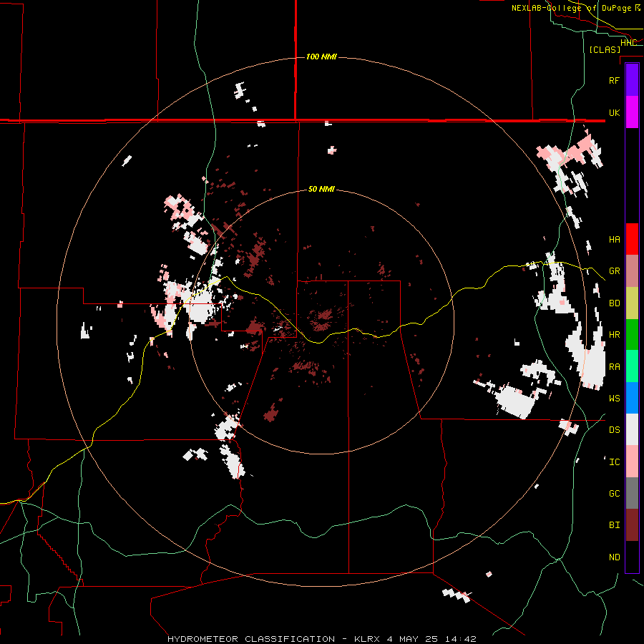Click the WS legend label
The width and height of the screenshot is (644, 644).
[x=614, y=398]
